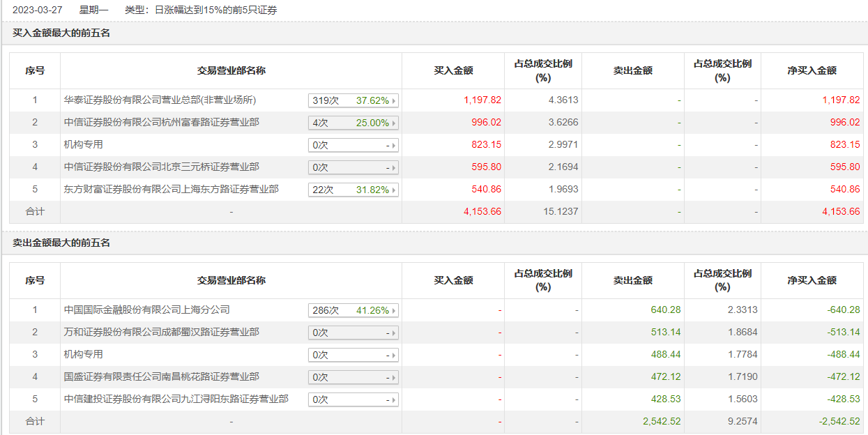Open 中信证券杭州富春路证券营业部 link

click(161, 123)
